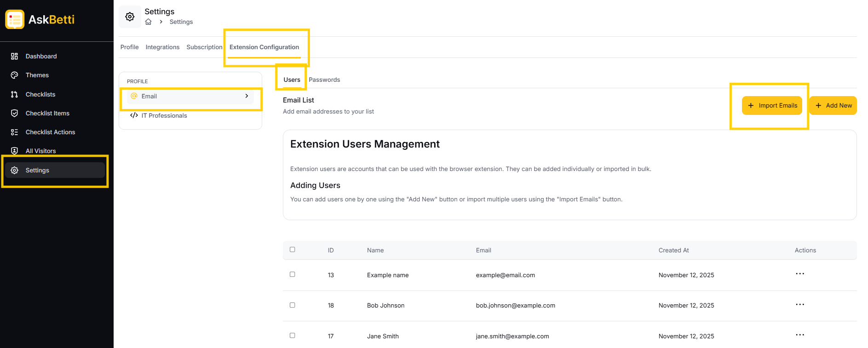Go to Checklist Items page

tap(55, 113)
